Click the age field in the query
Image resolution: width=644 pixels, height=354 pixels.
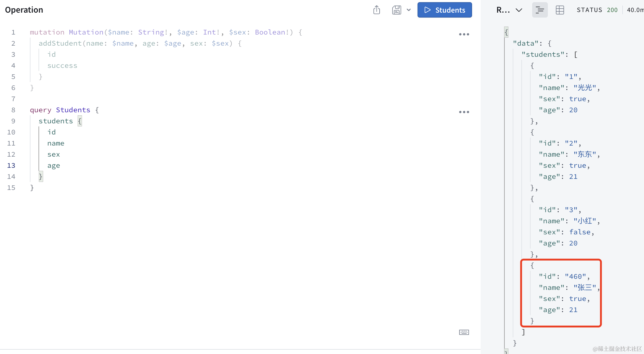(x=54, y=166)
